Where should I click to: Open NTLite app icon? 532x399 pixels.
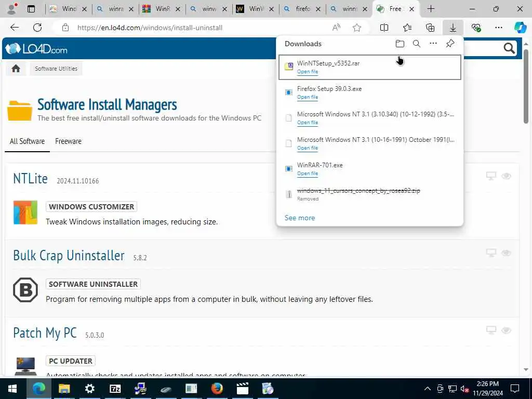(x=25, y=212)
